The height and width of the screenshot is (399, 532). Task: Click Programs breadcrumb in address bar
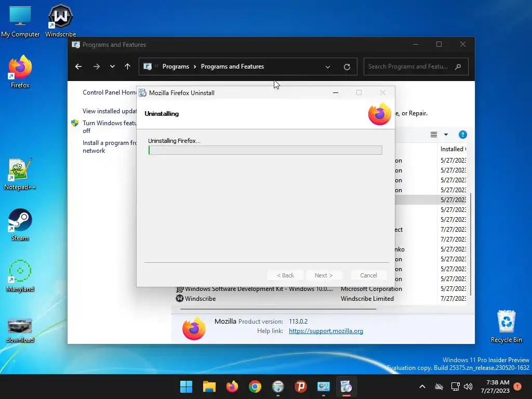point(176,66)
